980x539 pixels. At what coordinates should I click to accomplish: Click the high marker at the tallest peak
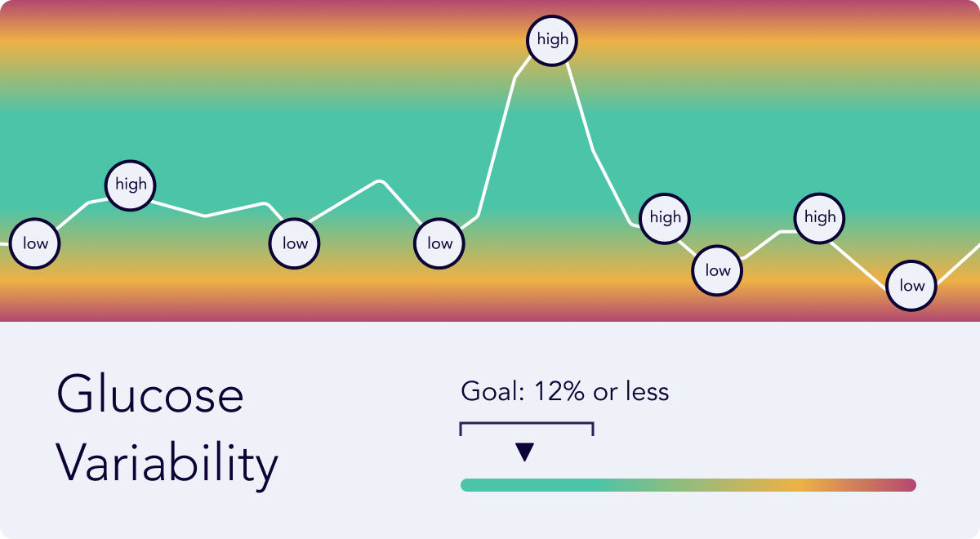click(x=552, y=39)
